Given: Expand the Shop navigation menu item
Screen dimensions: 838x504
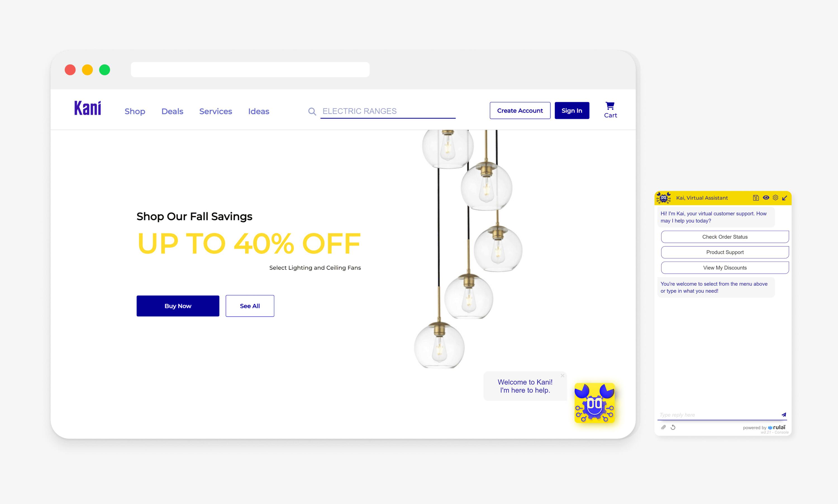Looking at the screenshot, I should tap(134, 111).
